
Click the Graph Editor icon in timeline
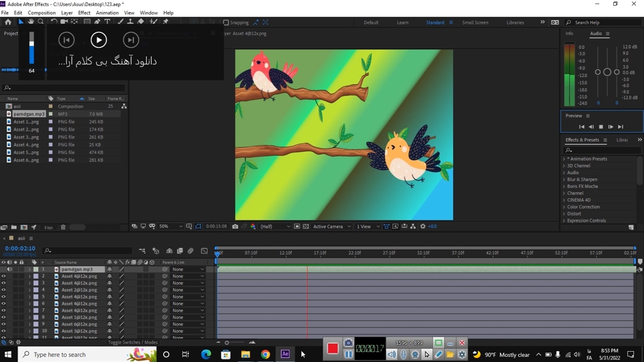pyautogui.click(x=204, y=251)
